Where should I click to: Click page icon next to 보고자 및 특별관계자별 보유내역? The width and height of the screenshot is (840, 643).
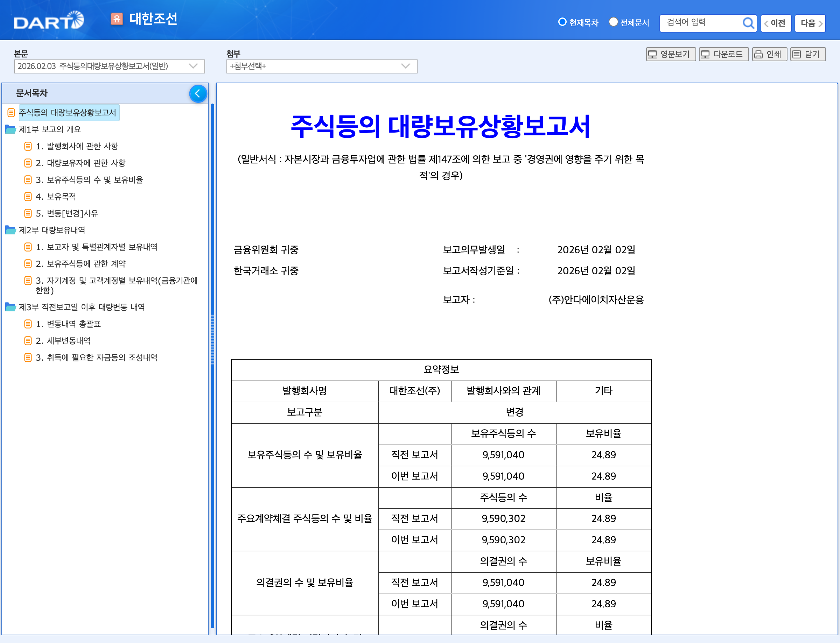28,247
